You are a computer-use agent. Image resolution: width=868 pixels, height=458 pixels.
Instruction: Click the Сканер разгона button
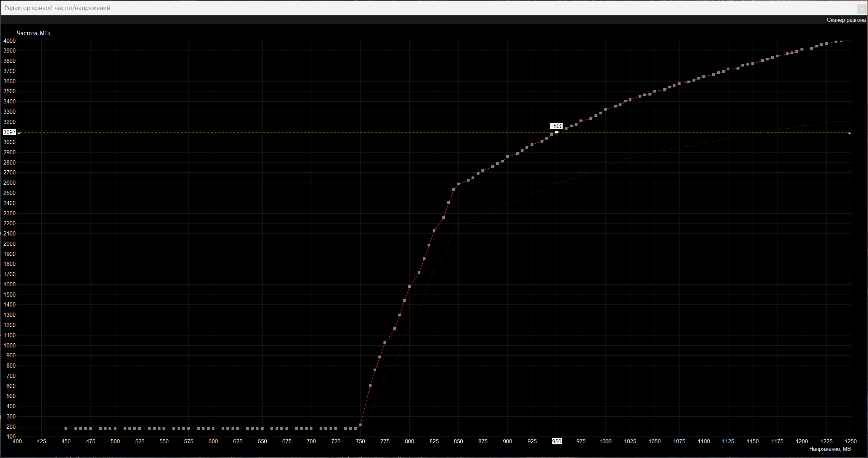846,20
